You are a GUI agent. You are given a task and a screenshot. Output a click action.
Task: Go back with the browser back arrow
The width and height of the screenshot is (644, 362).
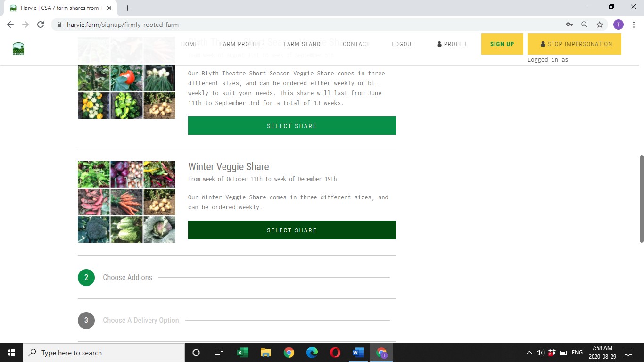tap(10, 25)
